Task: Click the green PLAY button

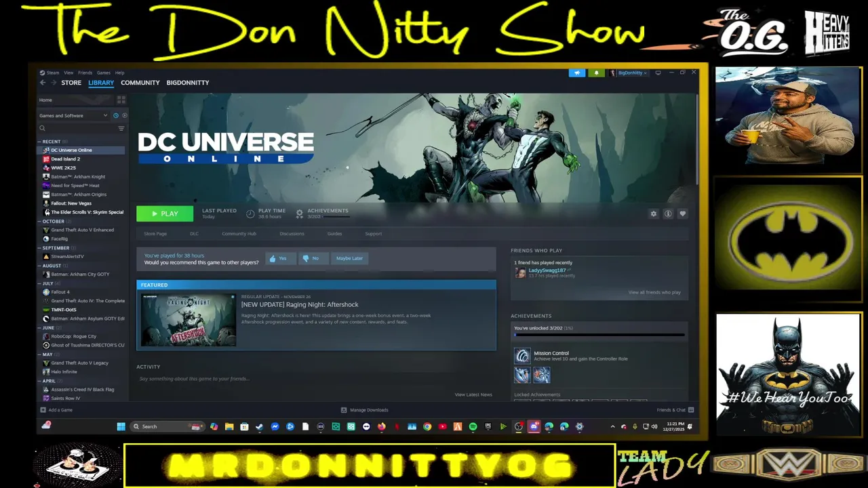Action: (x=165, y=213)
